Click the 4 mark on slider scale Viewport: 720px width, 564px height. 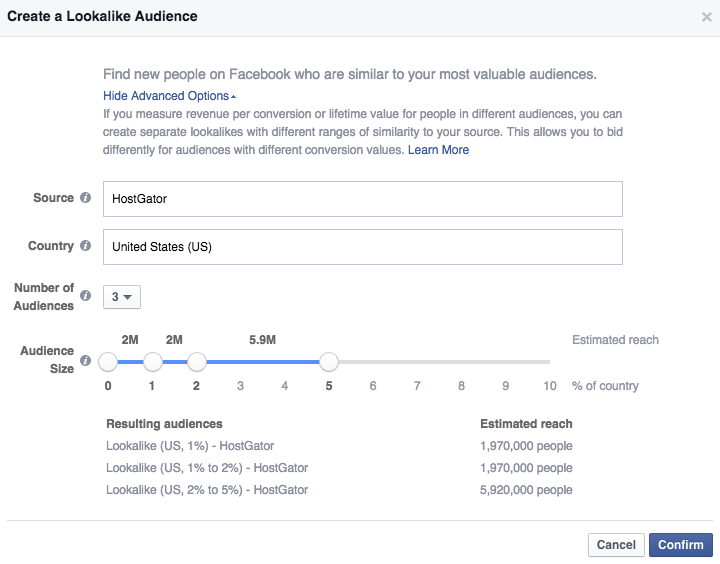tap(285, 386)
